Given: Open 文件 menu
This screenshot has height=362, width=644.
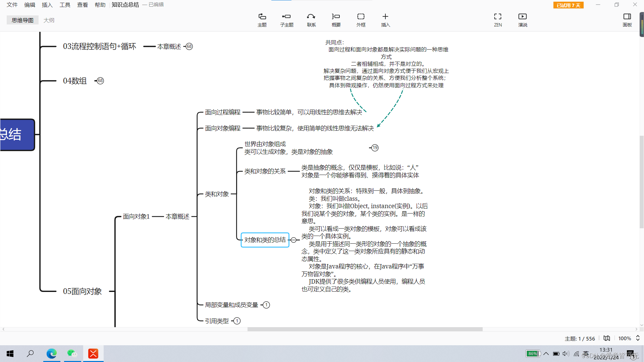Looking at the screenshot, I should pos(12,5).
